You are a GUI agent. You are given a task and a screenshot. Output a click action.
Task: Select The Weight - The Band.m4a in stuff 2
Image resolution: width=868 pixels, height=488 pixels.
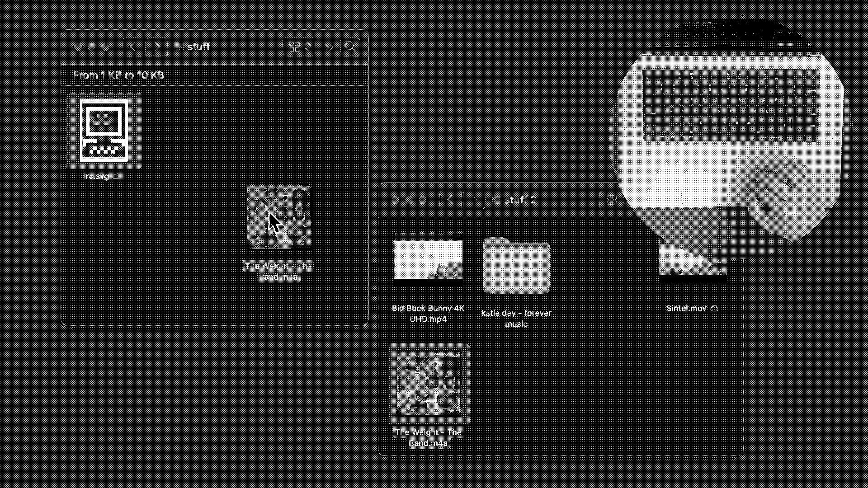(x=428, y=385)
